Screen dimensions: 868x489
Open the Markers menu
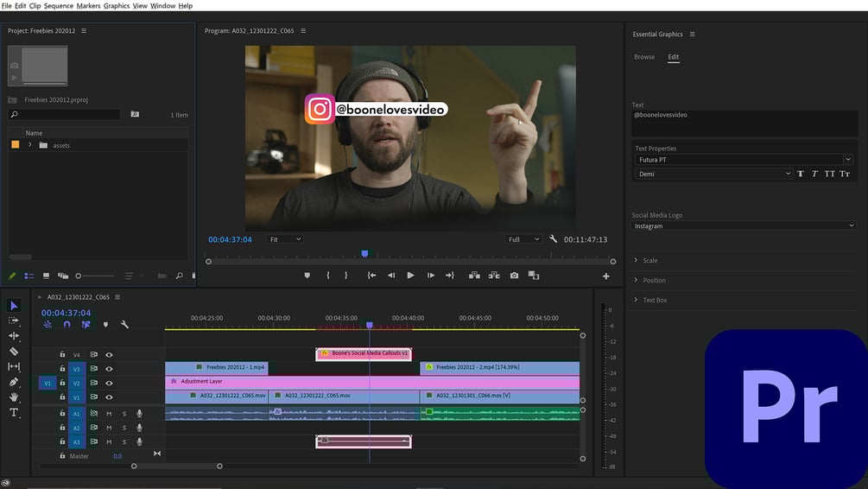tap(89, 5)
